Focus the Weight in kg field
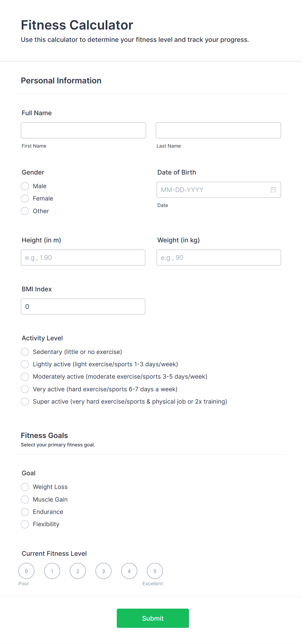 219,258
